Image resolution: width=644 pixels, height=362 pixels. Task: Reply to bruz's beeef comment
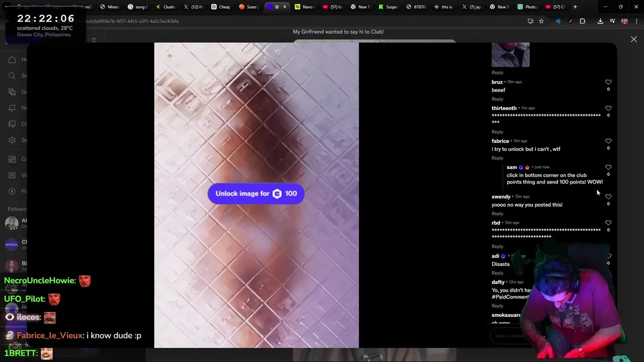click(497, 99)
